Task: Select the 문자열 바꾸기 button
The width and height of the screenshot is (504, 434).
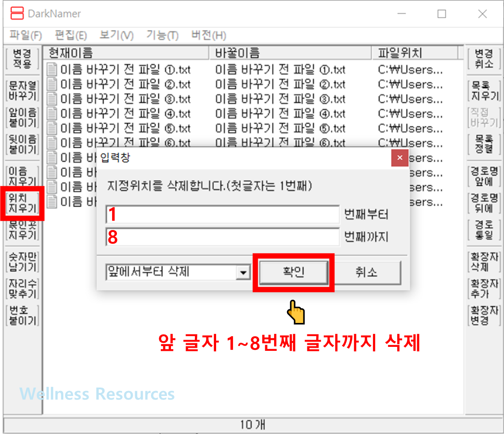Action: click(22, 91)
